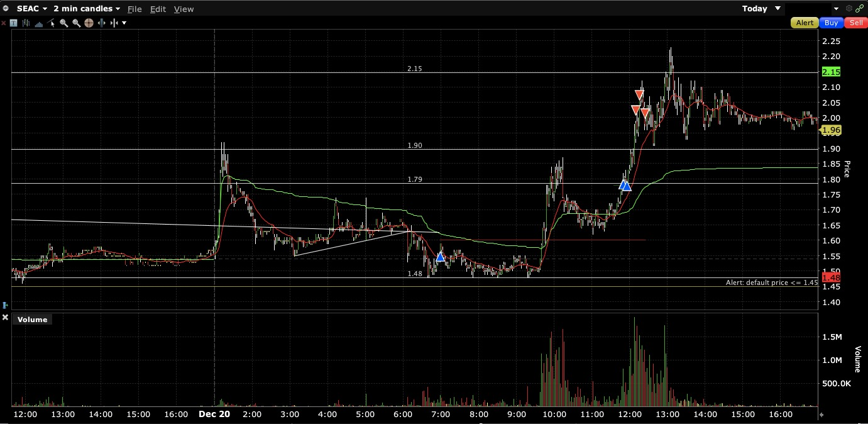
Task: Click the yellow Alert button
Action: pos(805,23)
